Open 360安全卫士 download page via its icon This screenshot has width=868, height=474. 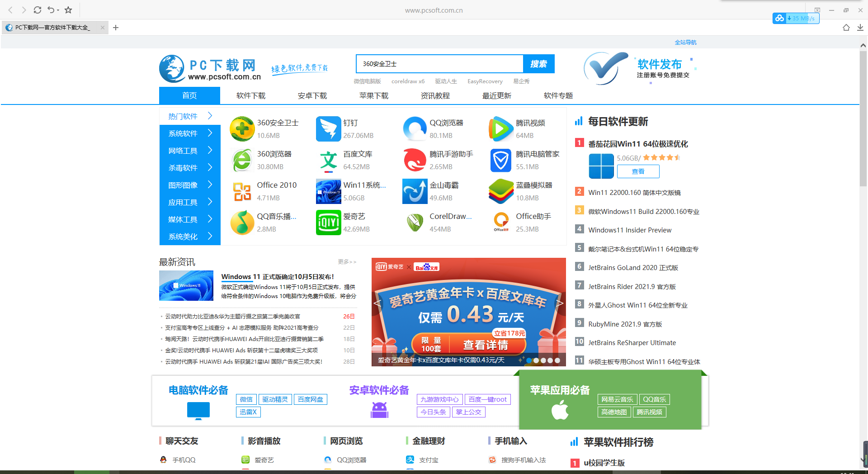coord(242,128)
